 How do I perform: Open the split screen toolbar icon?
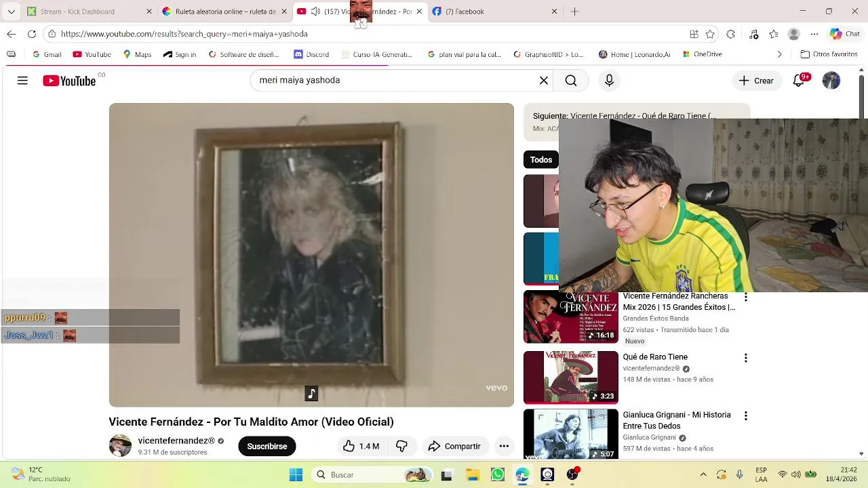point(694,34)
